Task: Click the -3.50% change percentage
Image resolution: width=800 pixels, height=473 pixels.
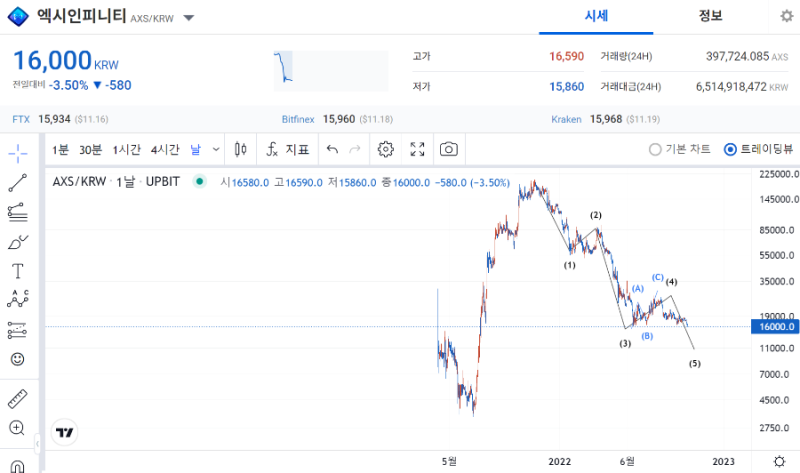Action: pos(68,85)
